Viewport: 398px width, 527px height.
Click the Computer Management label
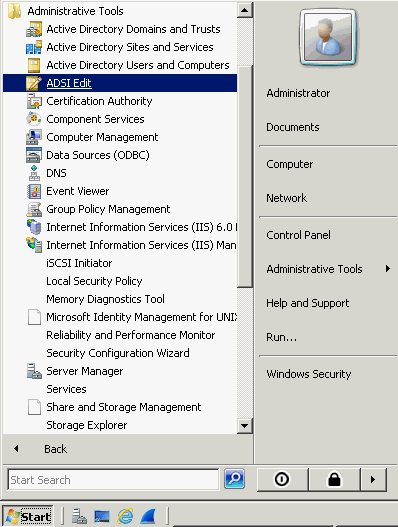click(102, 137)
